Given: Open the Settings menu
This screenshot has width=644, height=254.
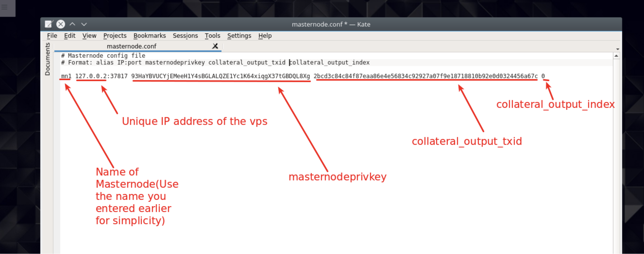Looking at the screenshot, I should click(x=239, y=36).
